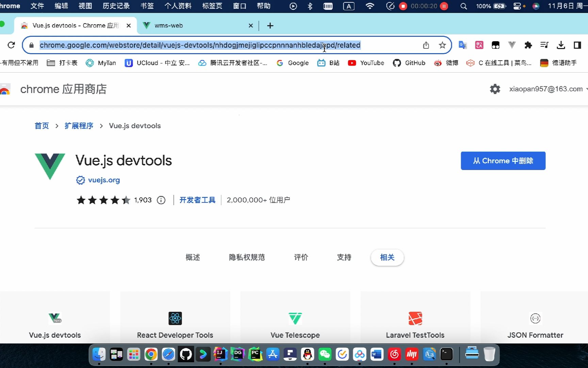Viewport: 588px width, 368px height.
Task: Switch to the 隐私权规范 tab
Action: 247,257
